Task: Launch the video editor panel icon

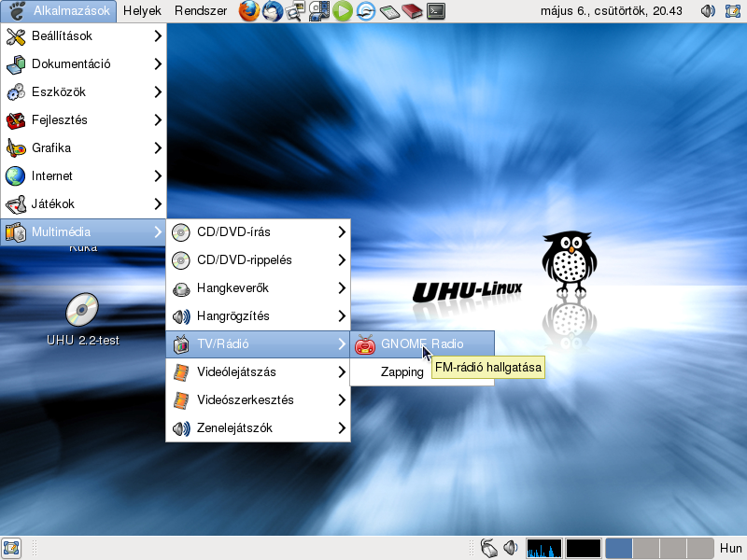Action: click(318, 11)
